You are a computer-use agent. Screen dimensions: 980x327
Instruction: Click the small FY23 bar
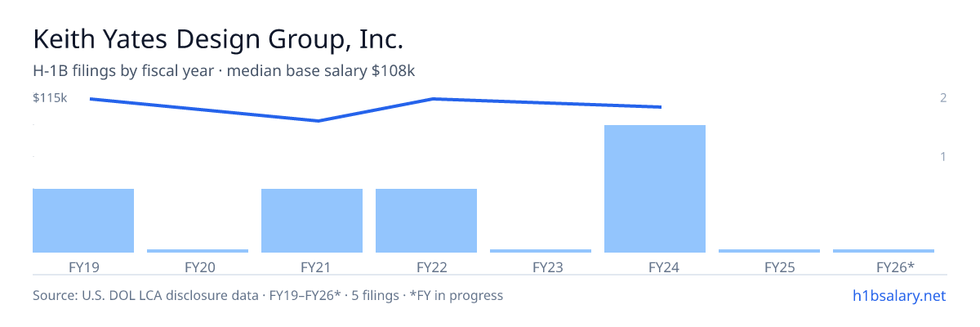pyautogui.click(x=541, y=251)
